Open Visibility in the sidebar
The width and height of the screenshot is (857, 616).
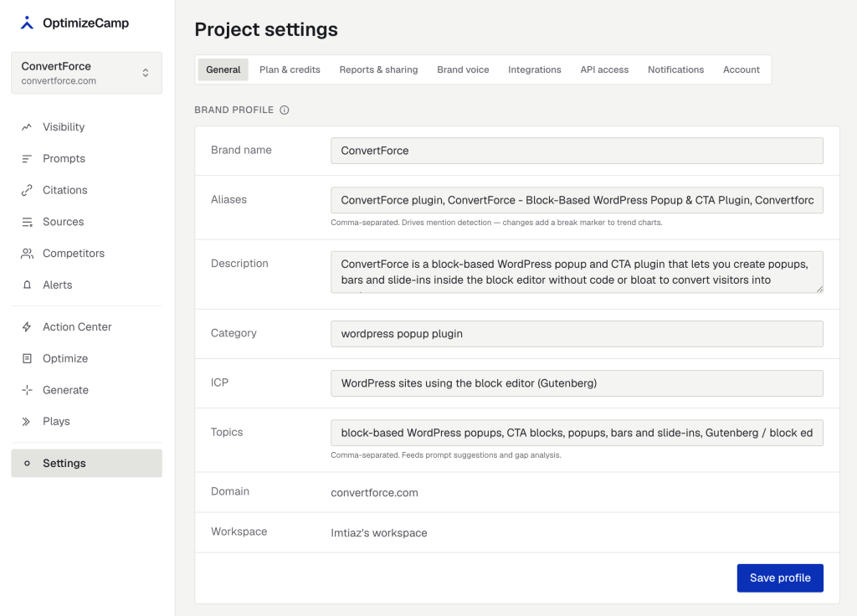coord(86,127)
